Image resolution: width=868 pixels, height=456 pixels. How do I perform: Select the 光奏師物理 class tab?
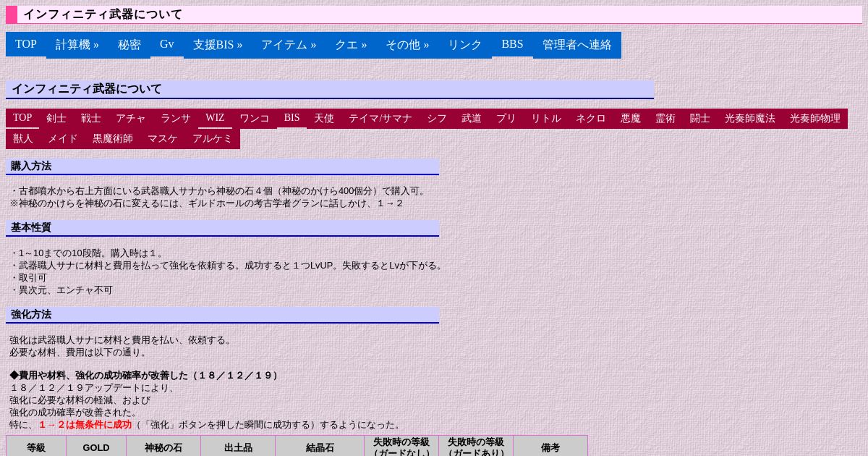[815, 119]
